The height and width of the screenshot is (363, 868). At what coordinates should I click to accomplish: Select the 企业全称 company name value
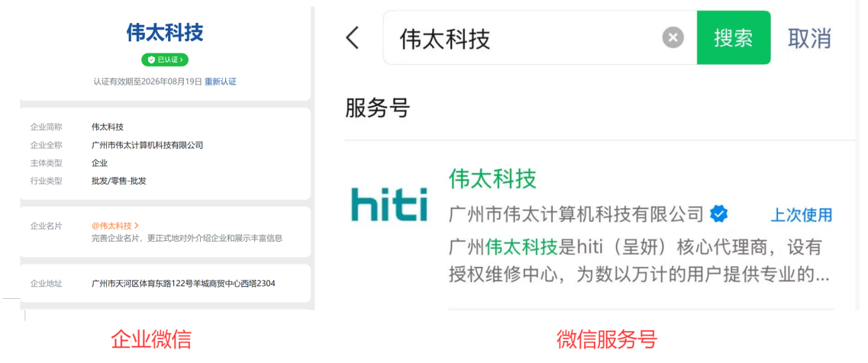[x=147, y=145]
